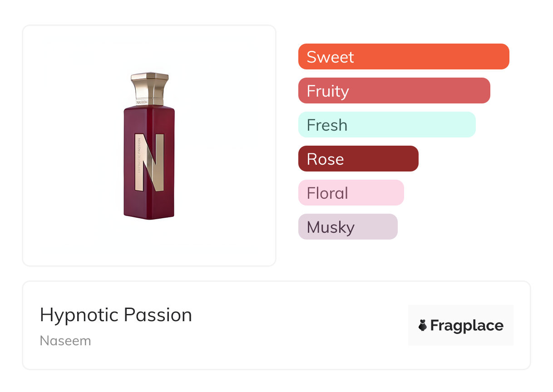Viewport: 553px width, 392px height.
Task: Choose the Fresh accord bar
Action: coord(386,125)
